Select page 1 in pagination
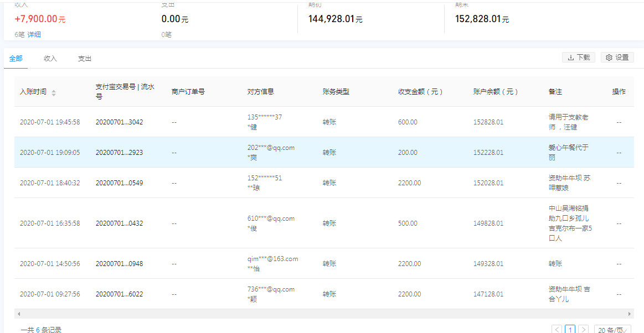The height and width of the screenshot is (333, 644). (x=570, y=330)
